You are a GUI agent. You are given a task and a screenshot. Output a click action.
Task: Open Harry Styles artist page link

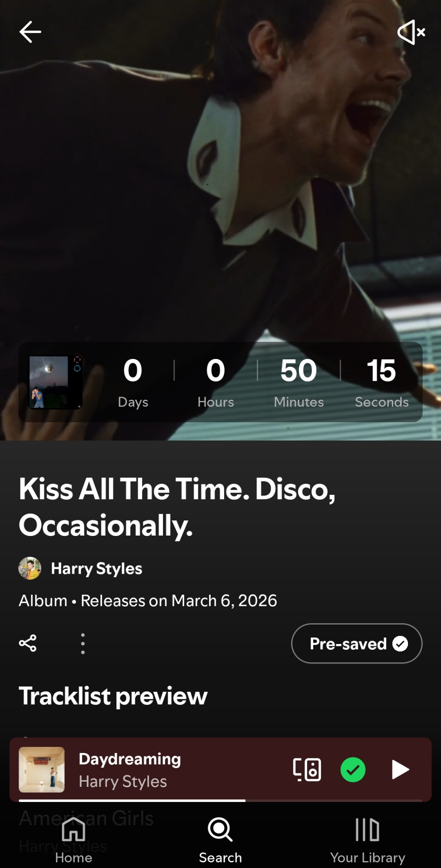[x=96, y=569]
